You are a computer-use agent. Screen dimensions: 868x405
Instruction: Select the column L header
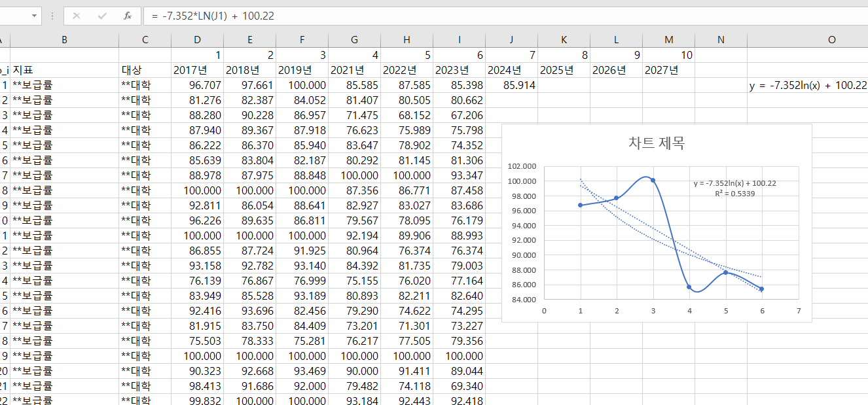[x=616, y=40]
